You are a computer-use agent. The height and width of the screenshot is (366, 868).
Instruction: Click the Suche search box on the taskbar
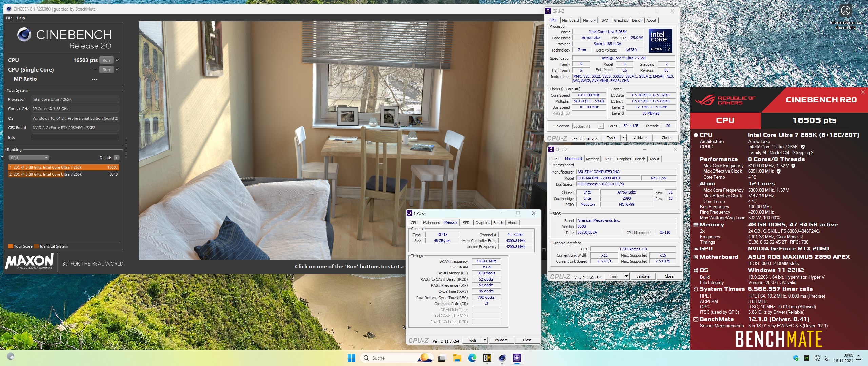pyautogui.click(x=397, y=358)
